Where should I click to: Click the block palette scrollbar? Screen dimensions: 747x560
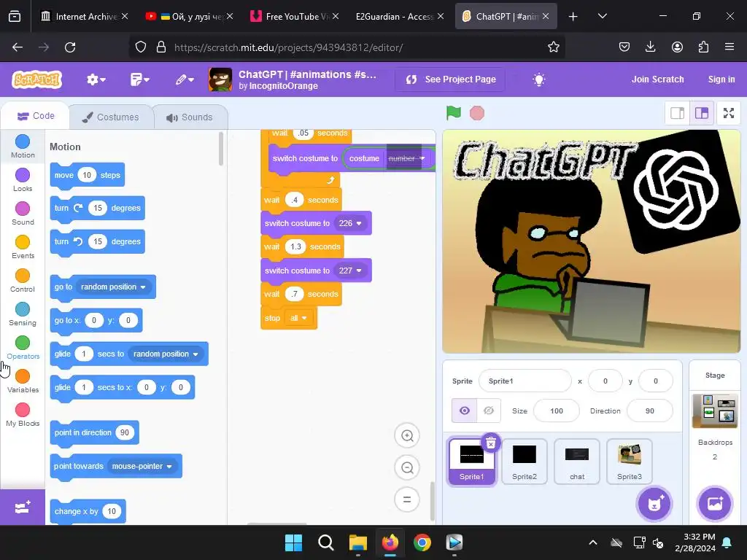click(220, 149)
